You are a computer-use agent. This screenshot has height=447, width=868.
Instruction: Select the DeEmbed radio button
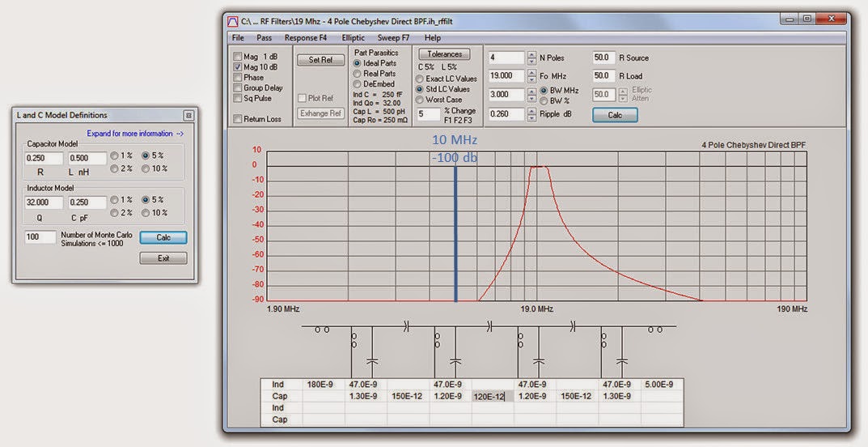click(x=357, y=83)
